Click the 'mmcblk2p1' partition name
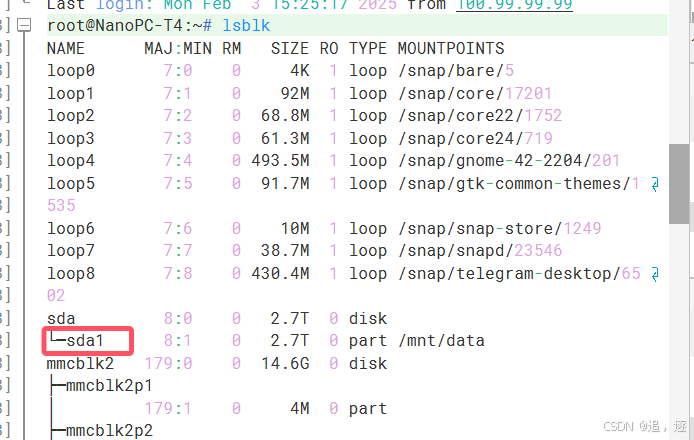 tap(109, 386)
